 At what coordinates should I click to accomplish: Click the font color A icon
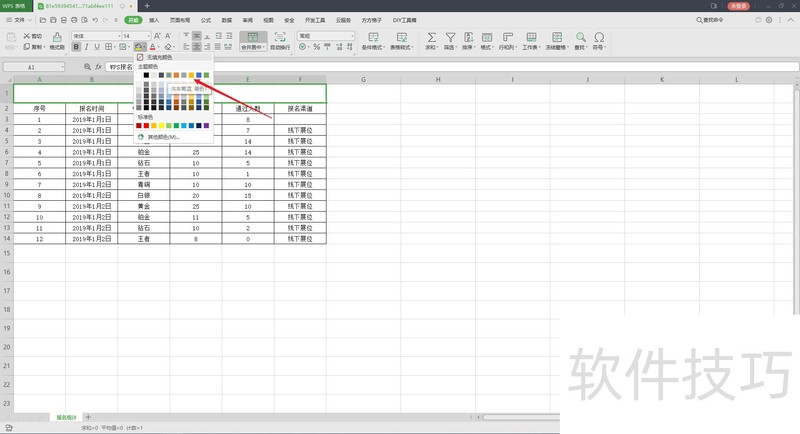pos(152,47)
